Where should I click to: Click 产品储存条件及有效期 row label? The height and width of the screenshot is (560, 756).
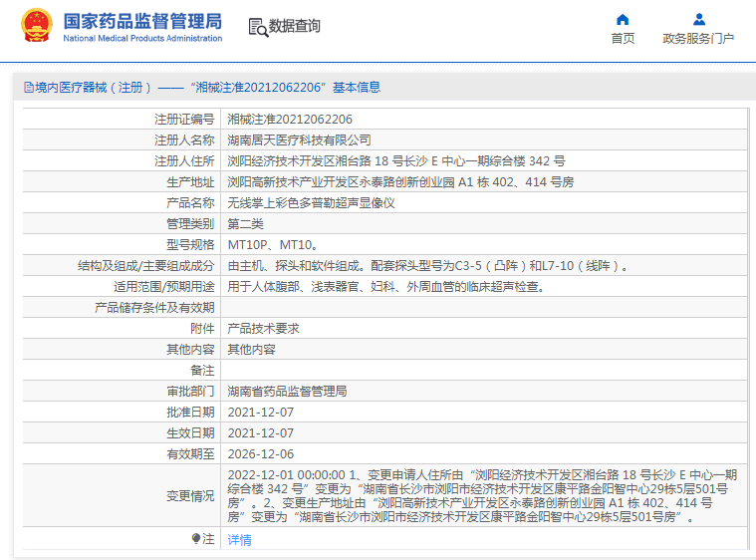pos(154,308)
